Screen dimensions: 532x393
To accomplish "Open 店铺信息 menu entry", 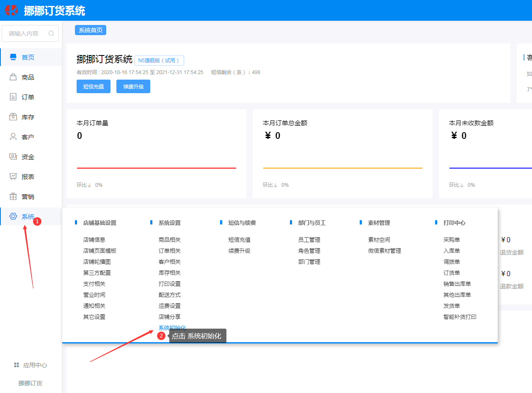I will tap(94, 240).
